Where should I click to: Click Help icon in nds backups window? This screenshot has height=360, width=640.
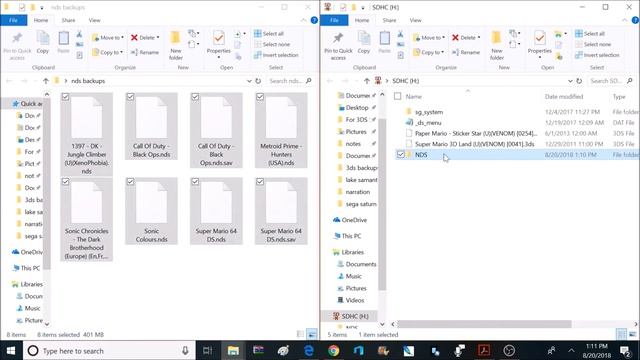pyautogui.click(x=314, y=20)
